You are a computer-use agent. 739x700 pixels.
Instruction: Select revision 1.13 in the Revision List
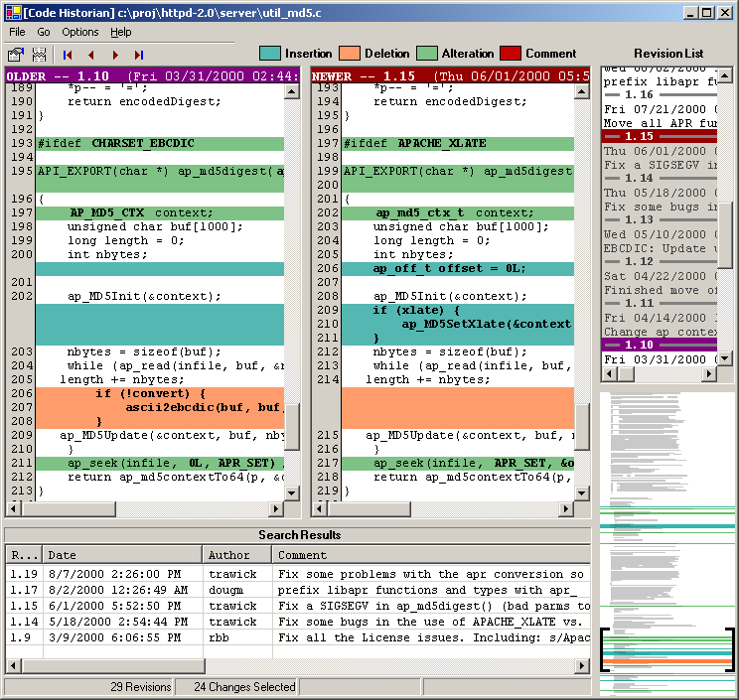[660, 219]
